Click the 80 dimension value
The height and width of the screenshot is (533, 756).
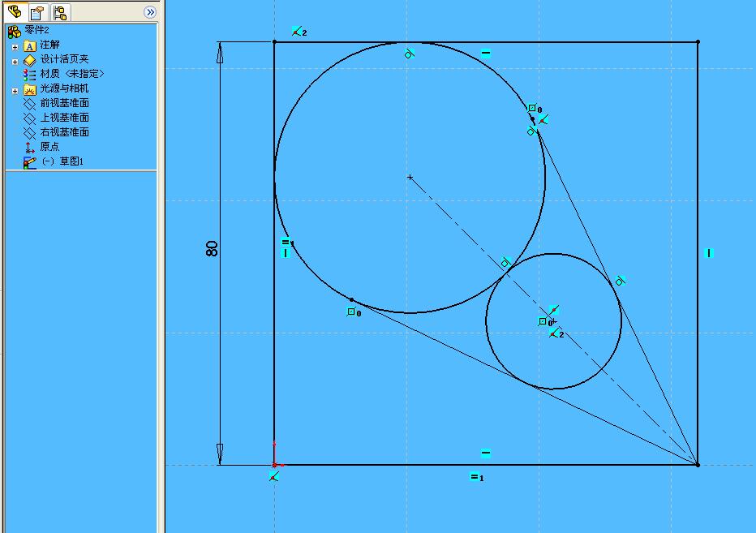(212, 248)
